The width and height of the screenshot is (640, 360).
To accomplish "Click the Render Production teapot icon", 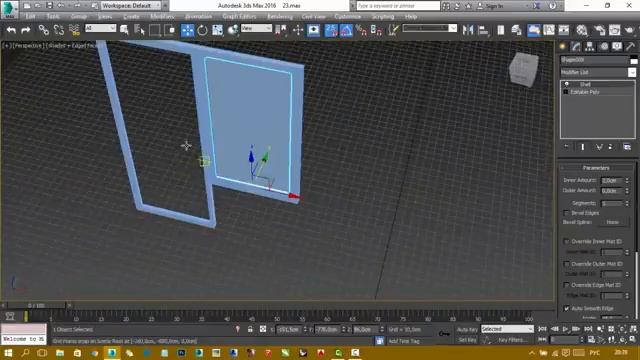I will coord(629,30).
